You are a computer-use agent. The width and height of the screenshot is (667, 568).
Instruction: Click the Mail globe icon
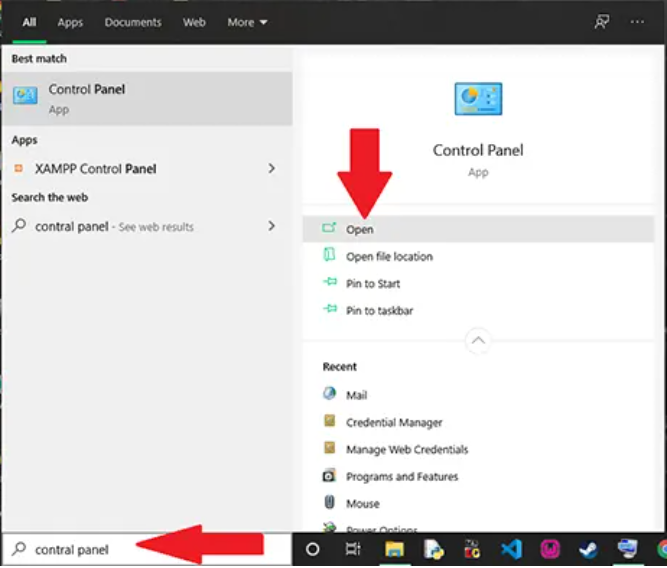(x=330, y=394)
